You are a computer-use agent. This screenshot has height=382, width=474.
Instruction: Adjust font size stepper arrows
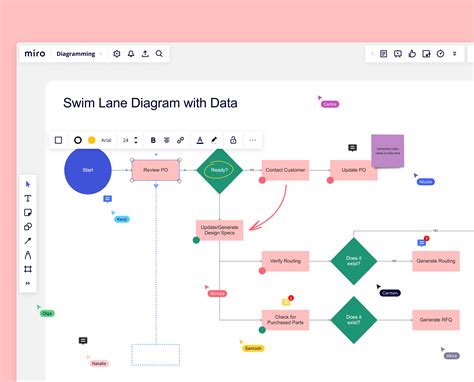pos(136,140)
